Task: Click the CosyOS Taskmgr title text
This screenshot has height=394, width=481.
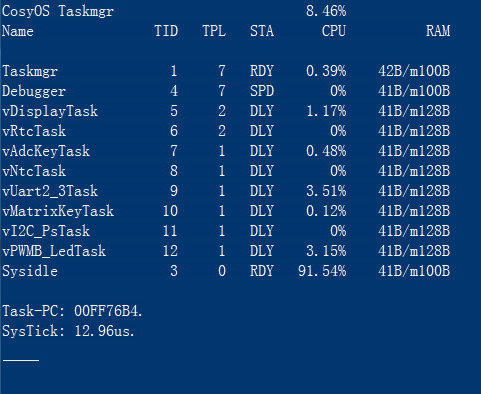Action: click(x=58, y=12)
